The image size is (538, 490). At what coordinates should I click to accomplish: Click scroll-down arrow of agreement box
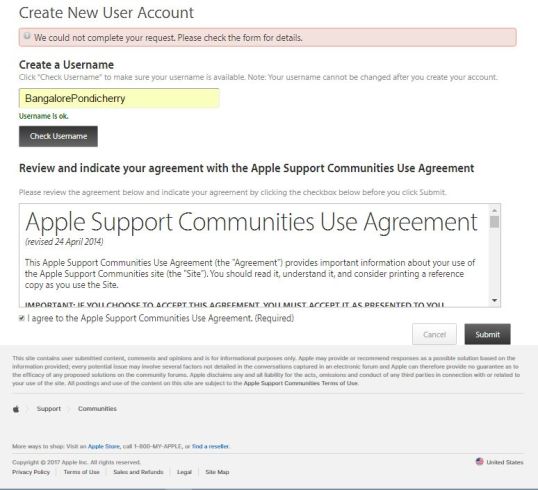point(494,300)
